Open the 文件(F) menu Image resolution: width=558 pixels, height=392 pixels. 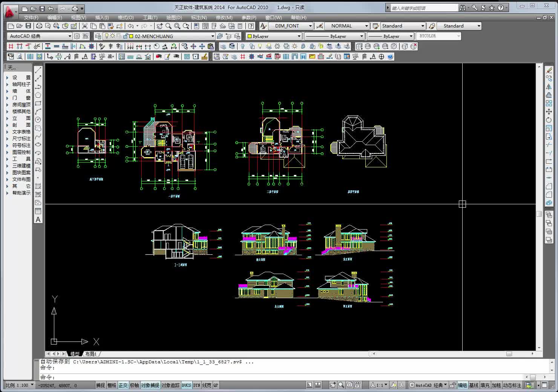(31, 17)
